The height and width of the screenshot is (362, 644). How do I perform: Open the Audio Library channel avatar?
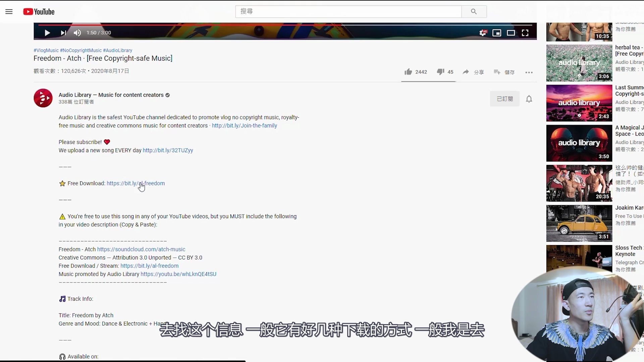(43, 98)
